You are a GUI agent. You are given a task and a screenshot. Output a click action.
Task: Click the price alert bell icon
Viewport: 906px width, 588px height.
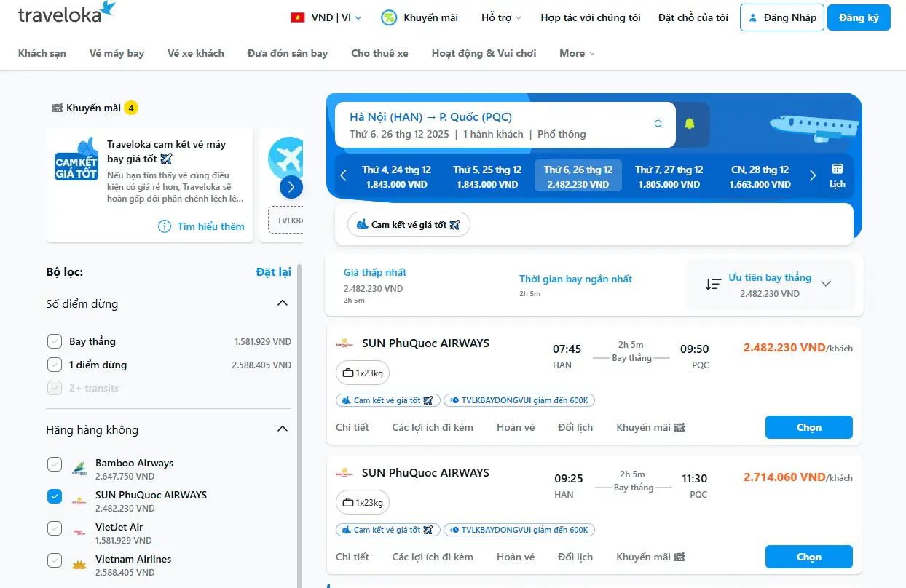pos(689,124)
